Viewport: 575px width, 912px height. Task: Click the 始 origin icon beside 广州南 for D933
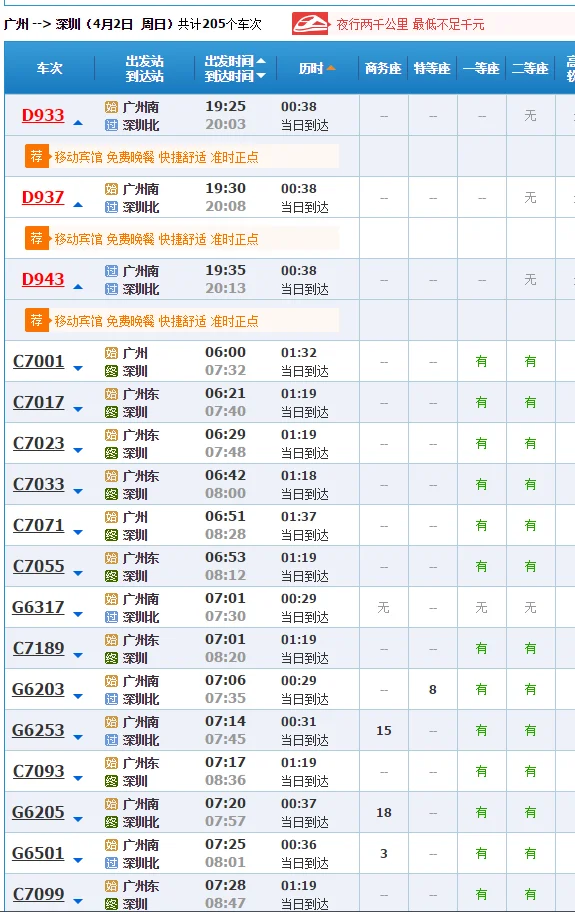[112, 107]
